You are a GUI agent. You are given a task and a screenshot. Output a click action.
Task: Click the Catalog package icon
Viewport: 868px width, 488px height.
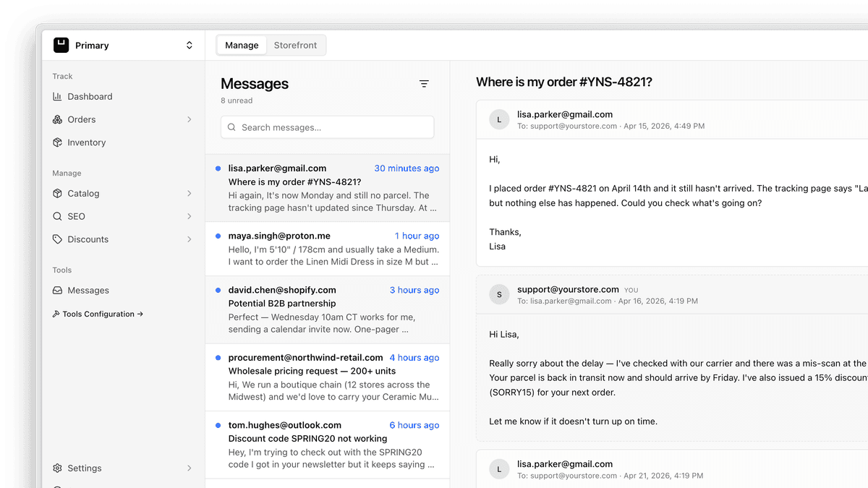58,194
